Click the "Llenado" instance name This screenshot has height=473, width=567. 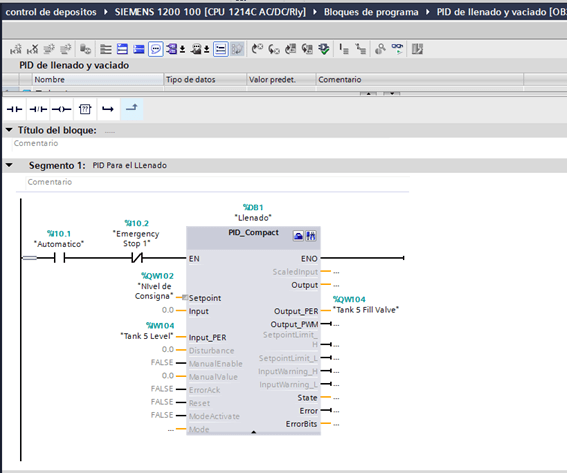tap(253, 218)
